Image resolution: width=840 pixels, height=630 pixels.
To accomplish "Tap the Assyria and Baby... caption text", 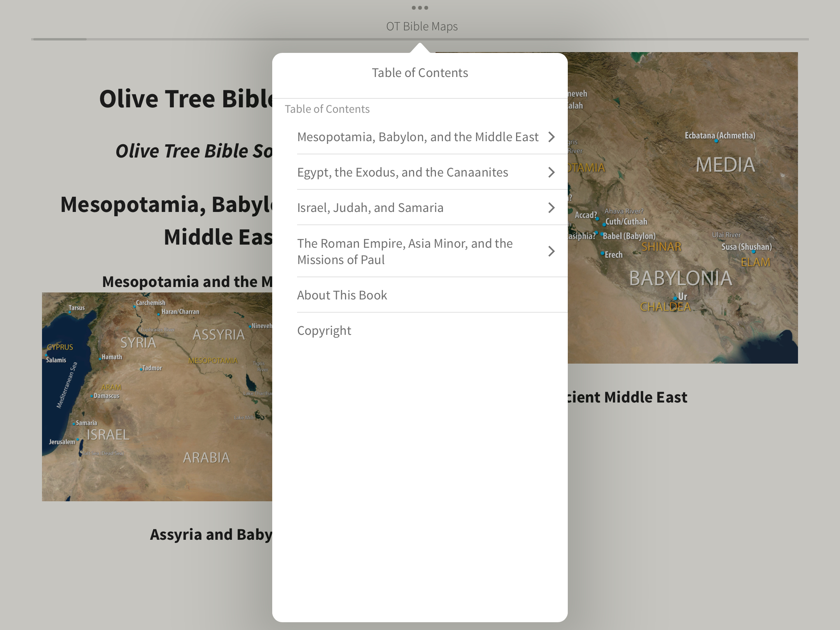I will 211,535.
